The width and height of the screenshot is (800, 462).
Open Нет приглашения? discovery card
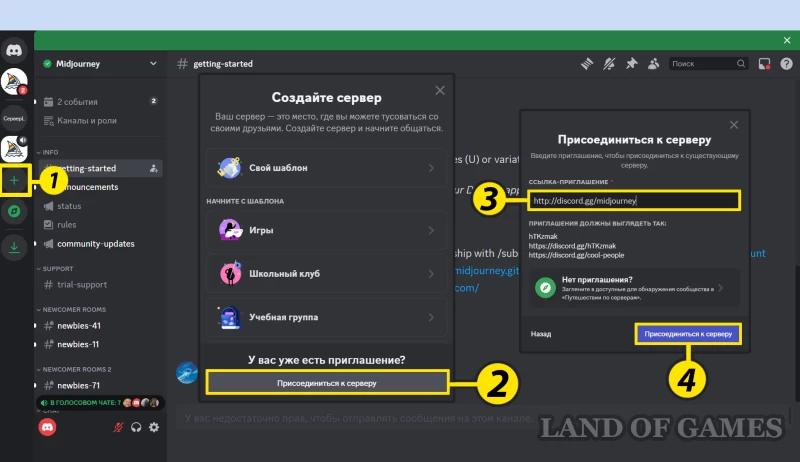tap(634, 288)
